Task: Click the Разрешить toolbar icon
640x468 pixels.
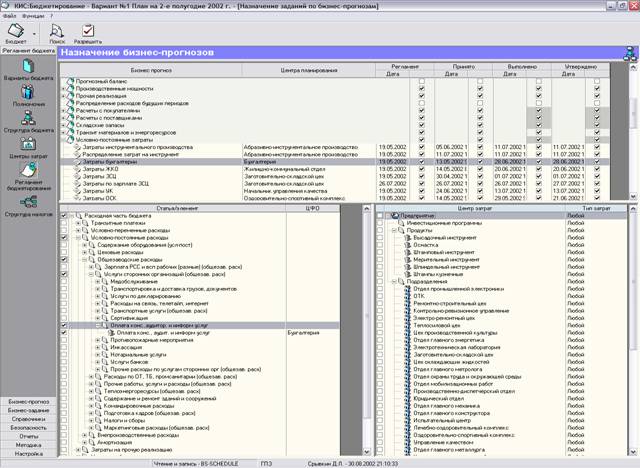Action: pos(88,31)
